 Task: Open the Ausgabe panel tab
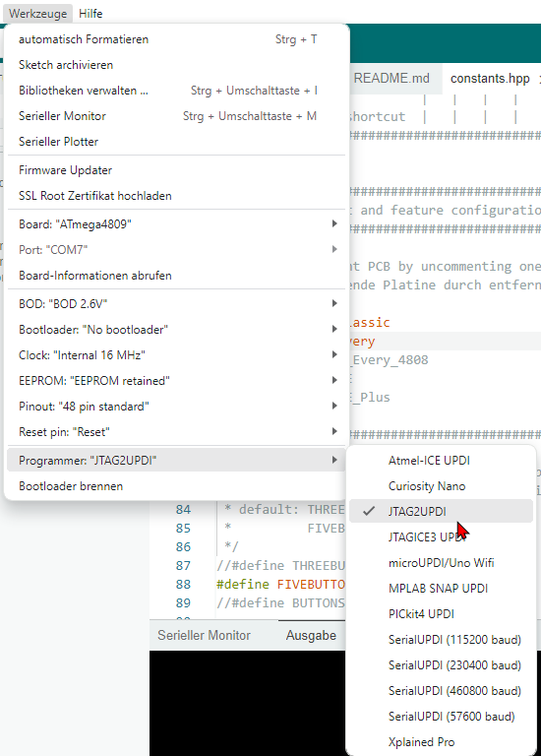(311, 635)
